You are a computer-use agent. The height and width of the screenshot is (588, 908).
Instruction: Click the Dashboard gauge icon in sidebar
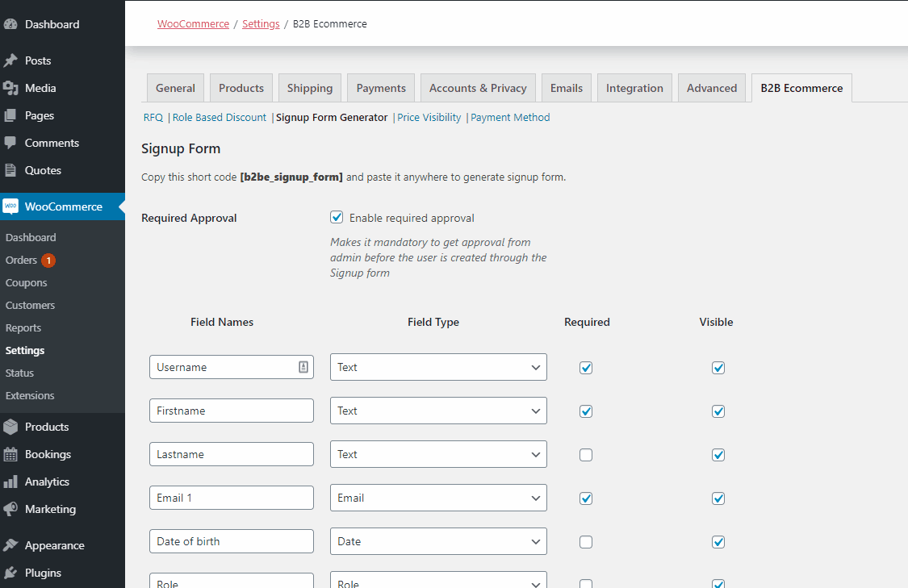10,24
